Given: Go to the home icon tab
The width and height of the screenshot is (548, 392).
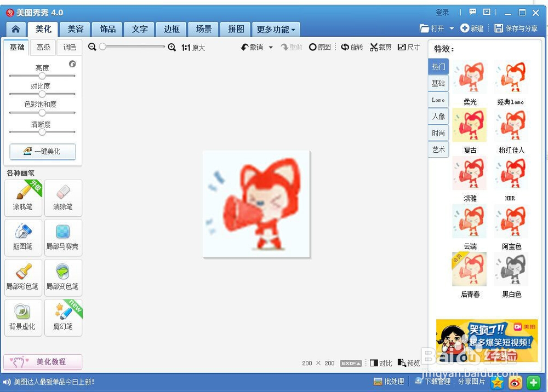Looking at the screenshot, I should pos(16,29).
